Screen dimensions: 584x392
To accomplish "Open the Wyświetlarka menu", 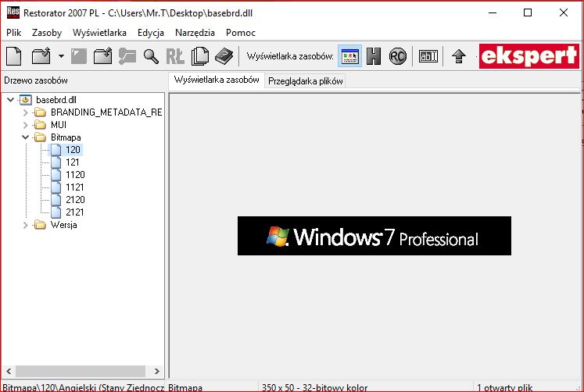I will click(99, 33).
